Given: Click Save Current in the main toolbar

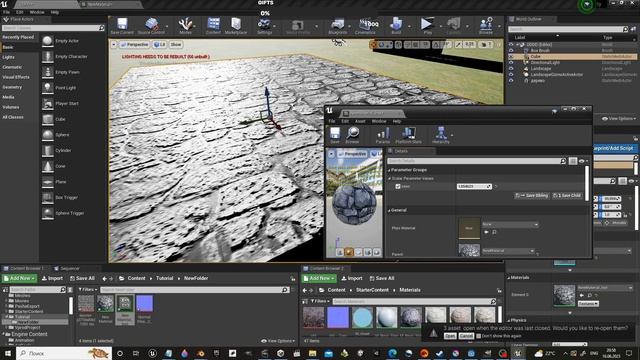Looking at the screenshot, I should 122,26.
